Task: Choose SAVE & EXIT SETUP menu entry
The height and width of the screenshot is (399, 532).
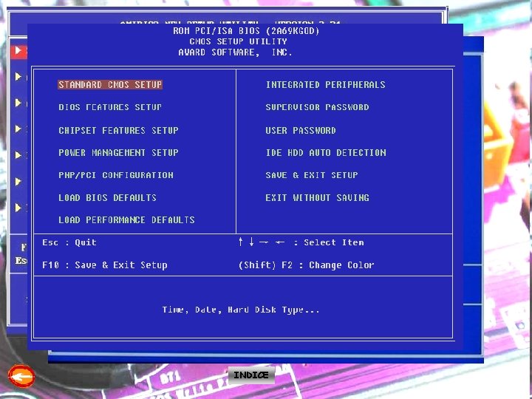Action: 312,175
